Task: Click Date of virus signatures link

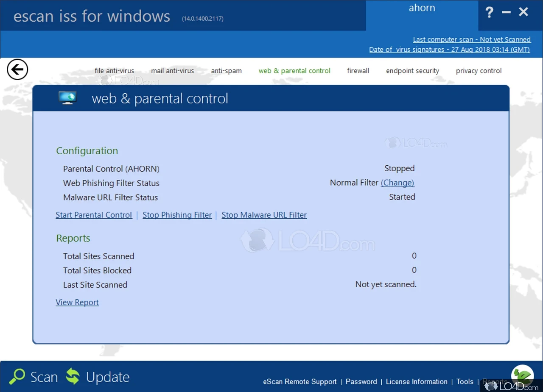Action: click(450, 50)
